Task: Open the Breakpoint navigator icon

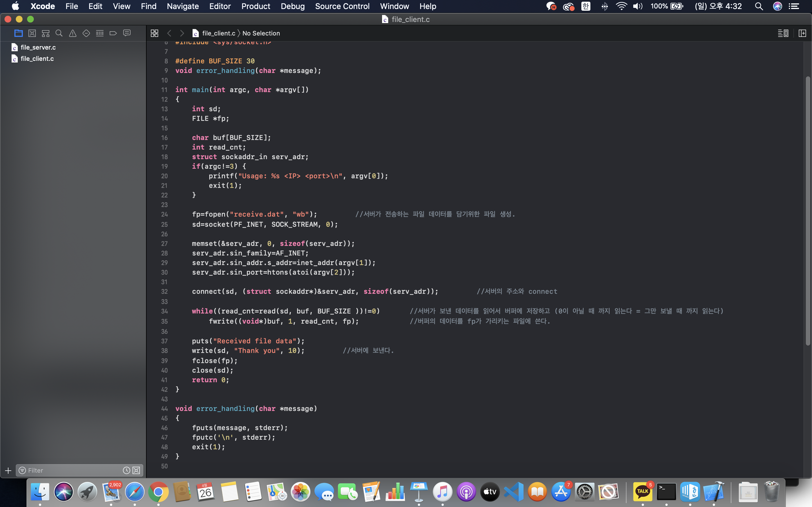Action: [113, 33]
